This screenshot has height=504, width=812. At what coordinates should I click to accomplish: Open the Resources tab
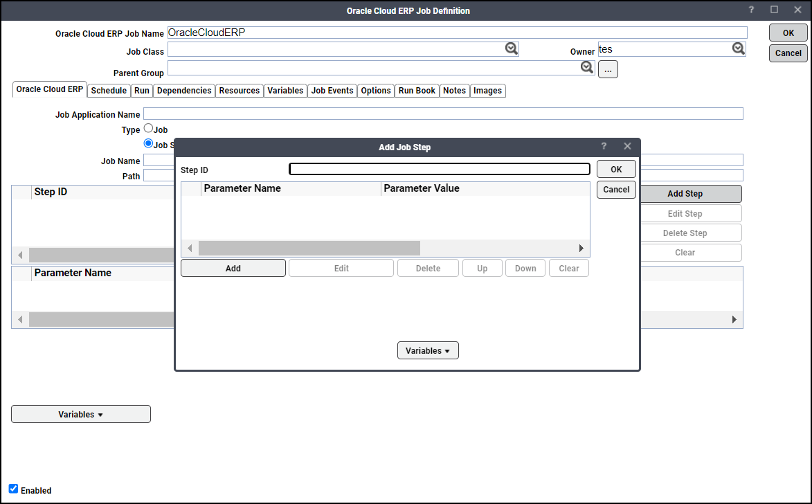tap(240, 91)
